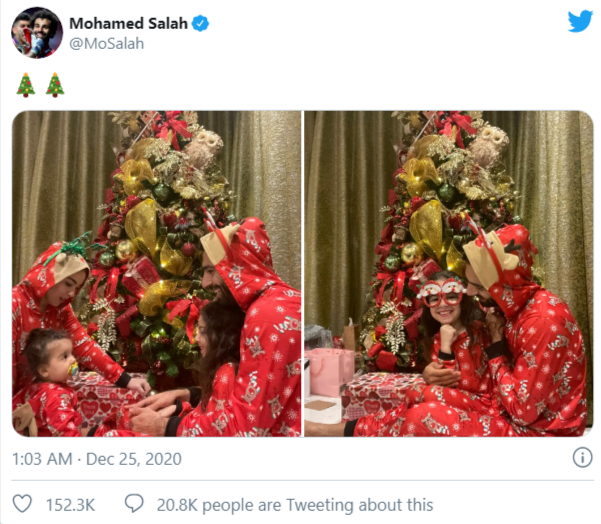The height and width of the screenshot is (524, 601).
Task: Click the second Christmas tree emoji
Action: [x=55, y=84]
